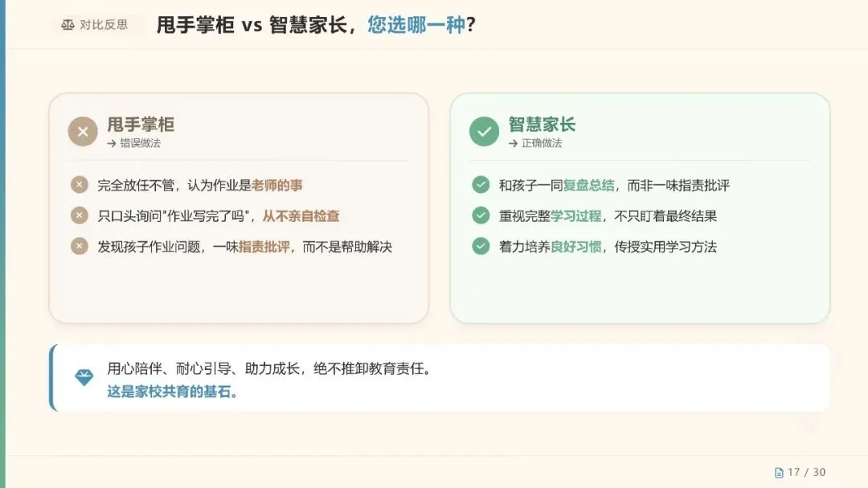Click the X bullet beside 完全放任不管
The width and height of the screenshot is (868, 488).
(79, 184)
